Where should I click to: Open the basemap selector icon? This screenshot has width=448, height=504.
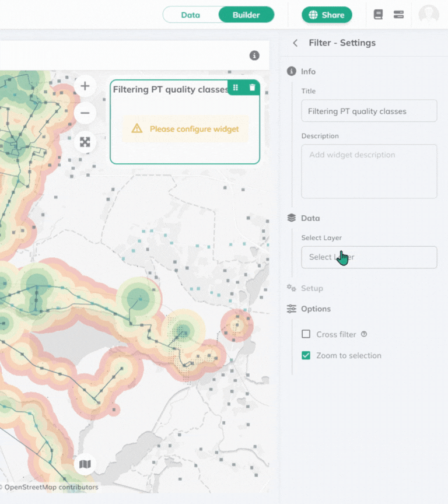[85, 464]
